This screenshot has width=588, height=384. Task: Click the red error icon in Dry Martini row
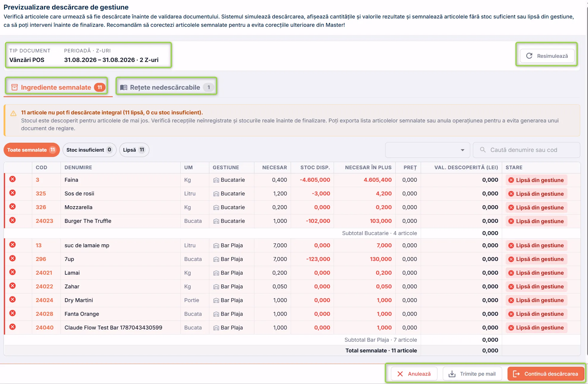[x=13, y=299]
